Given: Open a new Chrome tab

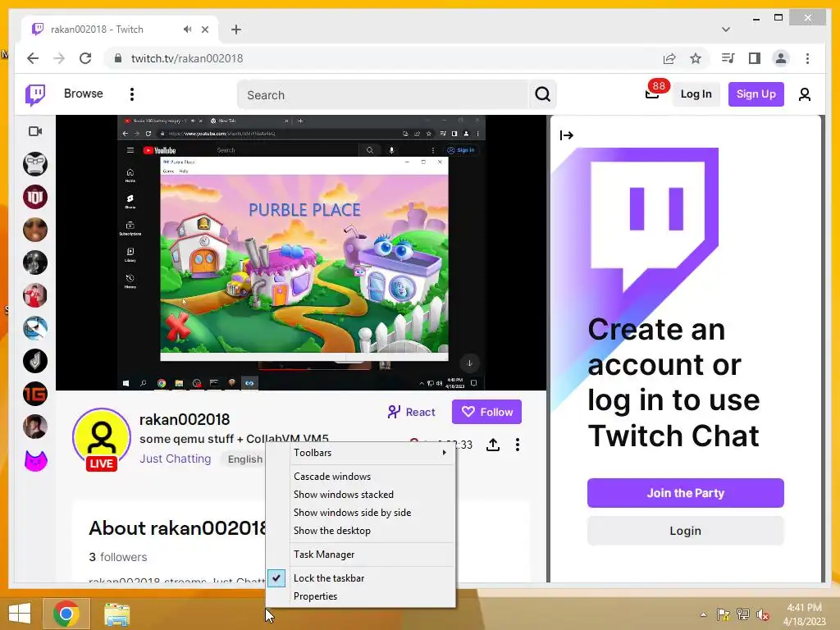Looking at the screenshot, I should 235,30.
